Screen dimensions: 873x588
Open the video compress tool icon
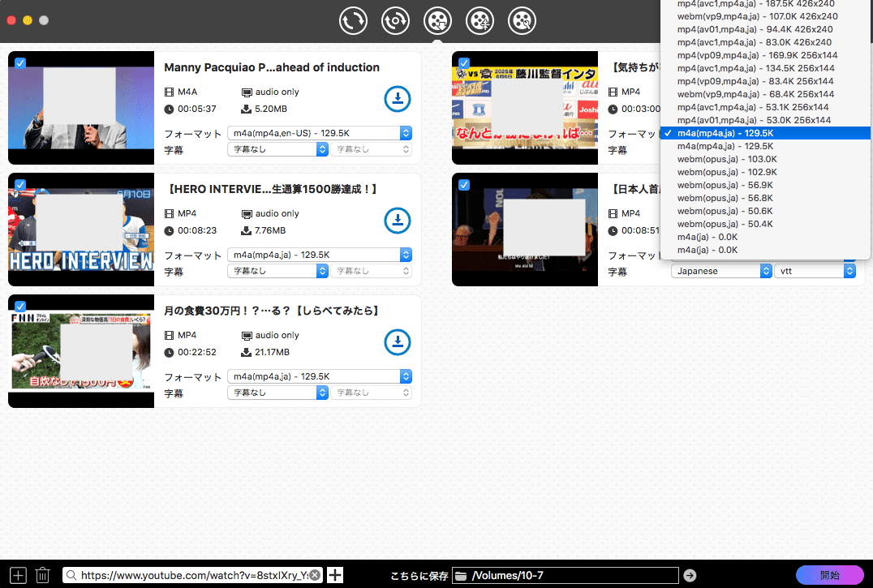pos(480,21)
